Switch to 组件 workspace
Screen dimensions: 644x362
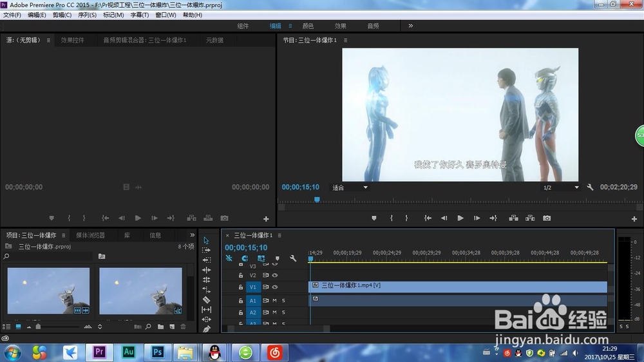tap(243, 26)
